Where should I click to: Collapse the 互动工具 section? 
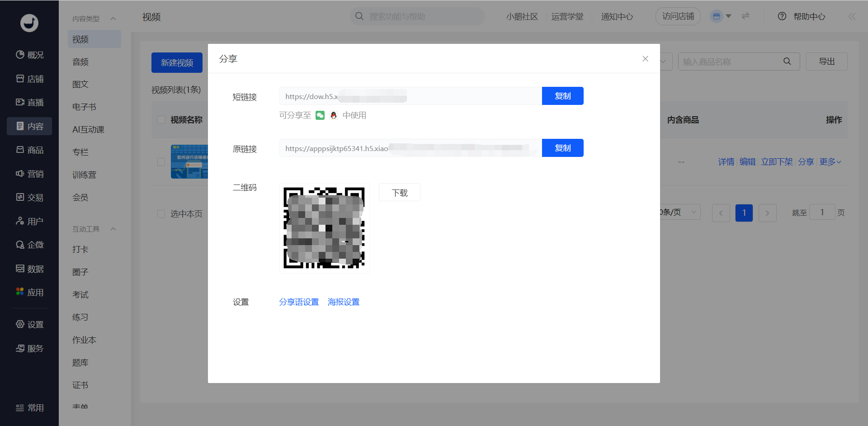113,229
